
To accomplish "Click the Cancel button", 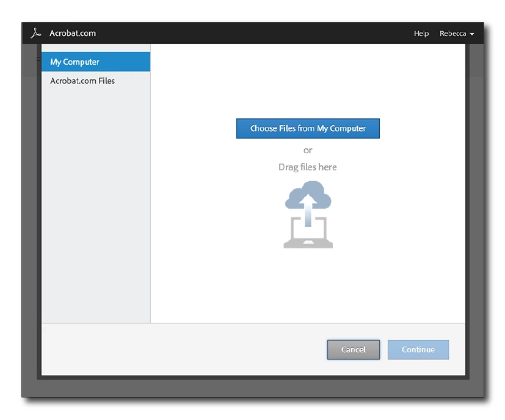I will [354, 349].
